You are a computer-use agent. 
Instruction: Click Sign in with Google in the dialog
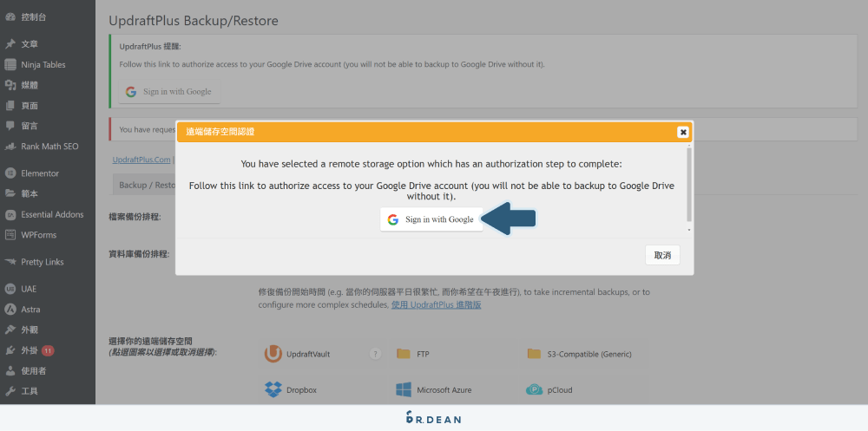click(431, 219)
